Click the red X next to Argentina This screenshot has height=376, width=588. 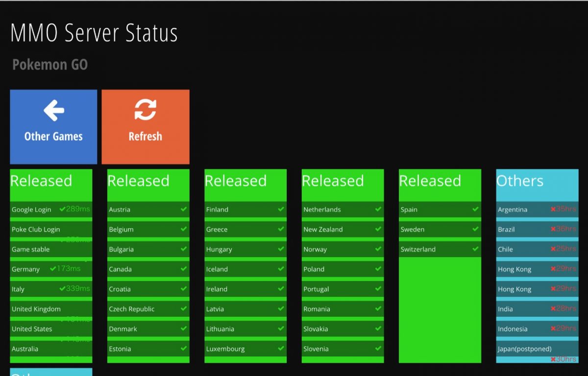(553, 209)
